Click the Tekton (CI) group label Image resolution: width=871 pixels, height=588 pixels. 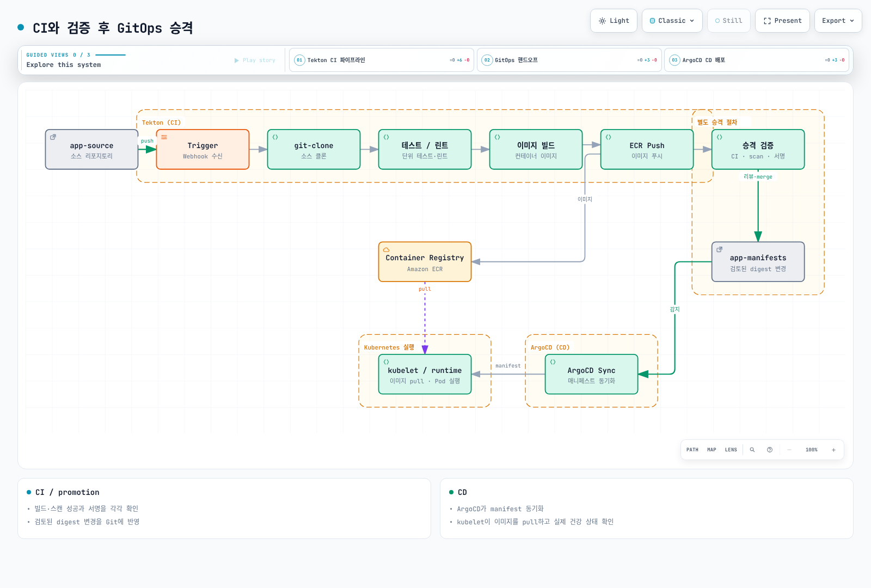point(161,122)
